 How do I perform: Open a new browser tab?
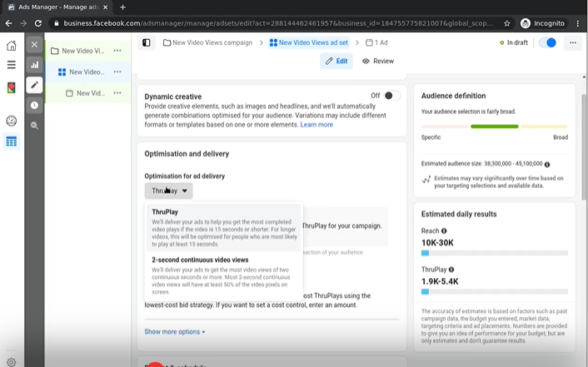pos(122,7)
